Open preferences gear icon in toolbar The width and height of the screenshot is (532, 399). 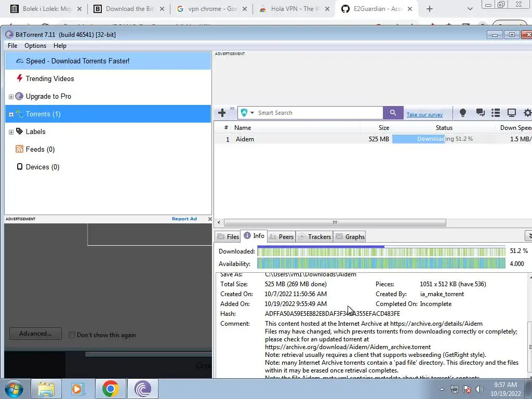(527, 113)
